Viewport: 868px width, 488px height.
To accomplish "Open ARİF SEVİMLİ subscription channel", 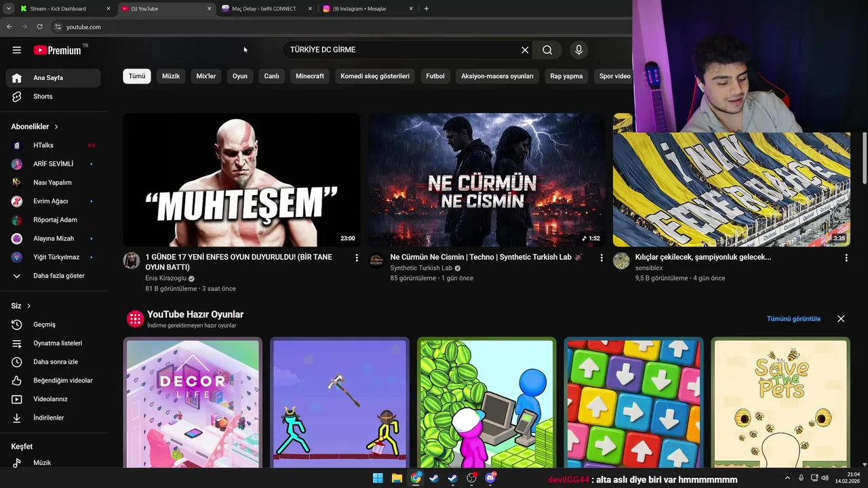I will pyautogui.click(x=53, y=164).
